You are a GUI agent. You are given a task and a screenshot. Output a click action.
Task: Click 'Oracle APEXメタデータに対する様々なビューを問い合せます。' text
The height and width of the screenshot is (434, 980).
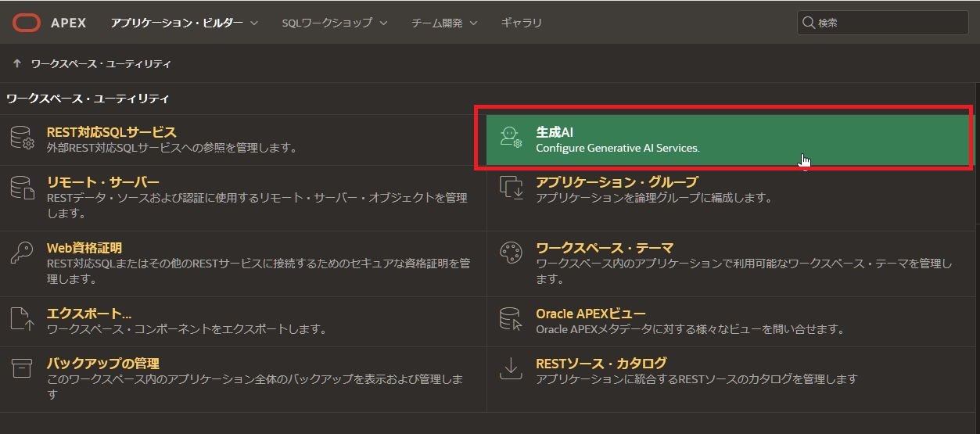690,329
